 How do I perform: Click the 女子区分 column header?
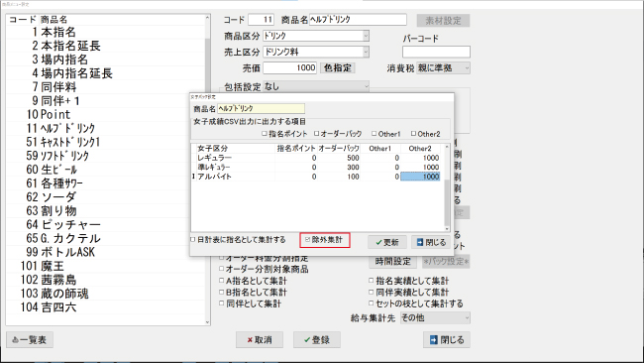(235, 149)
